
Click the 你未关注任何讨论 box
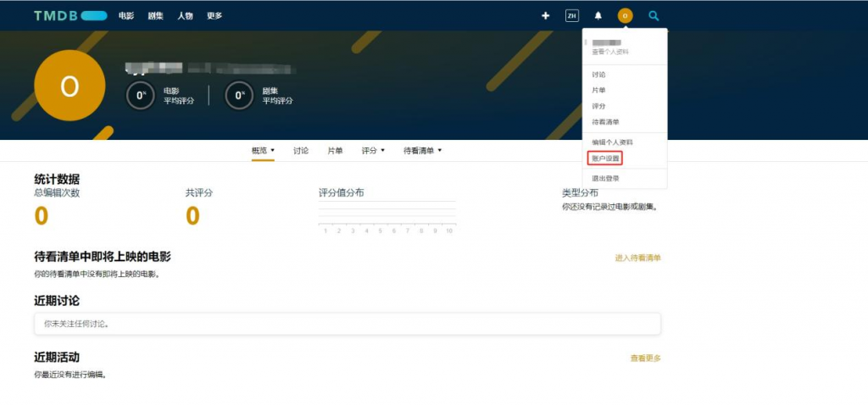(348, 324)
